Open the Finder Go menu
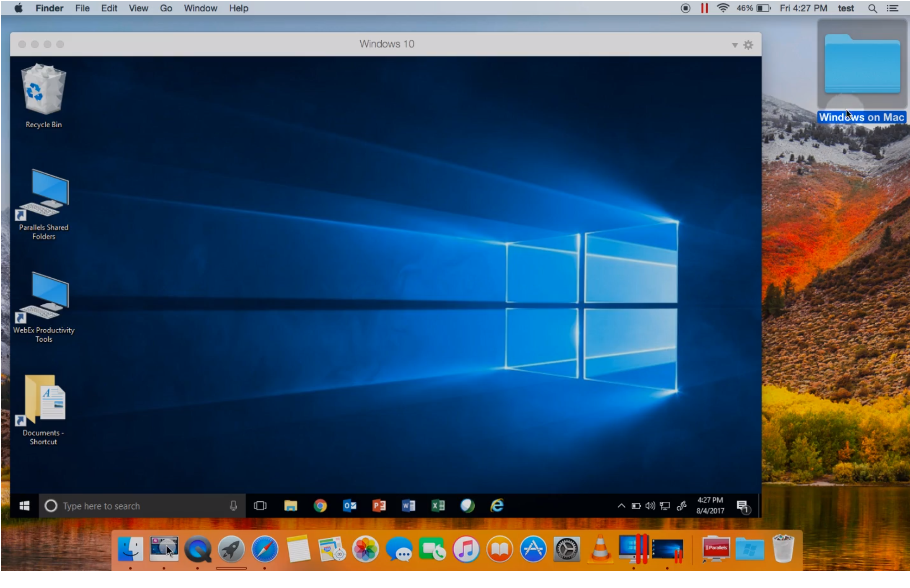This screenshot has width=910, height=588. coord(166,8)
